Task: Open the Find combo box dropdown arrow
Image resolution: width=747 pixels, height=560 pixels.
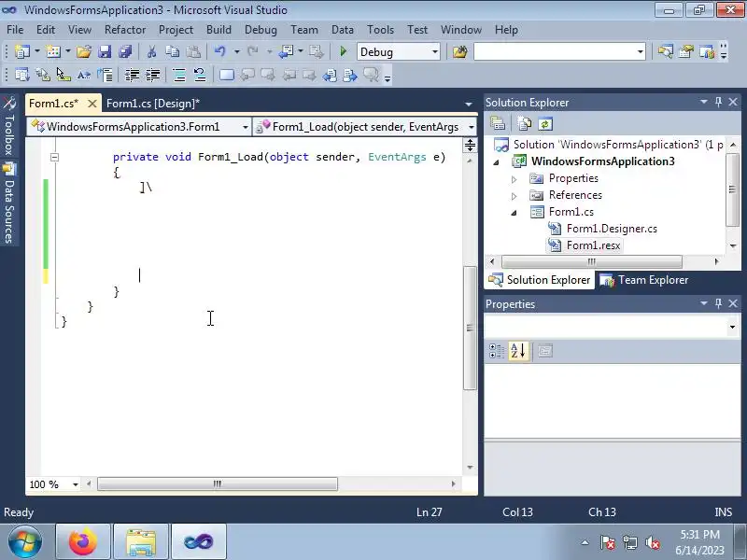Action: 640,52
